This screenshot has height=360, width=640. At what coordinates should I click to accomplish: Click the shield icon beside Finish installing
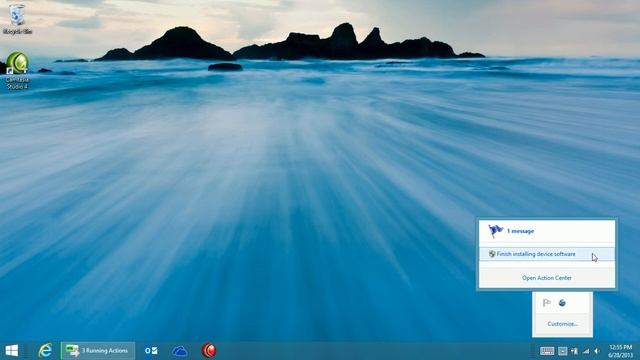(492, 254)
